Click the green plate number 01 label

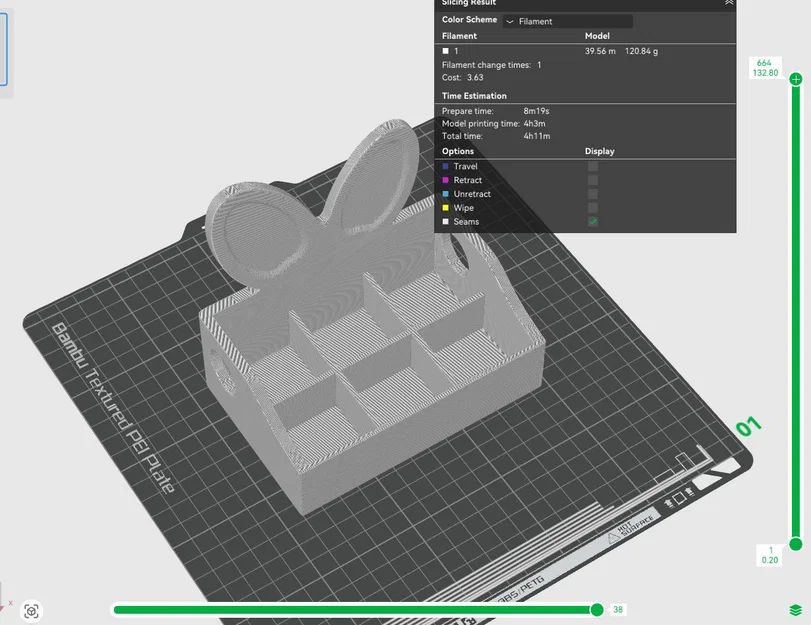pos(748,426)
